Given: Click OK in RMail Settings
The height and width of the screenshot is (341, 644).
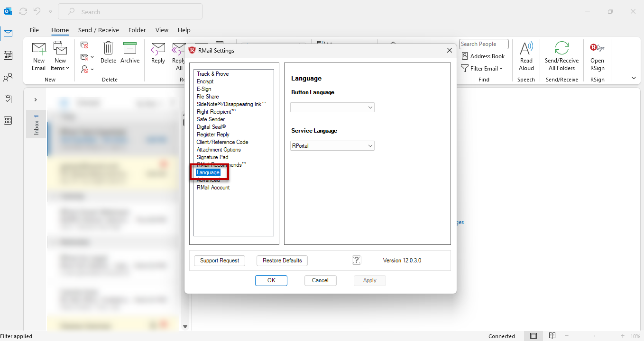Looking at the screenshot, I should click(x=271, y=280).
